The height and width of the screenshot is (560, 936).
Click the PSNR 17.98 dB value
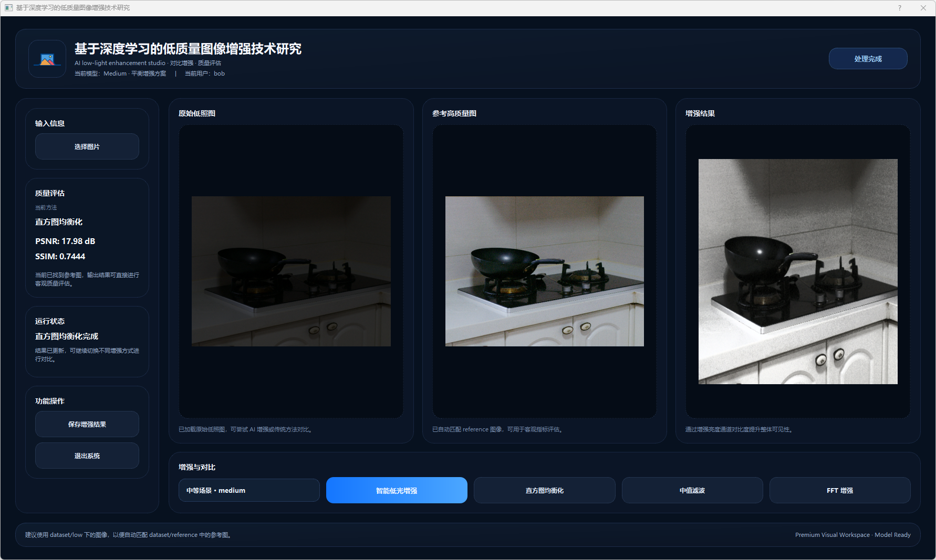65,241
